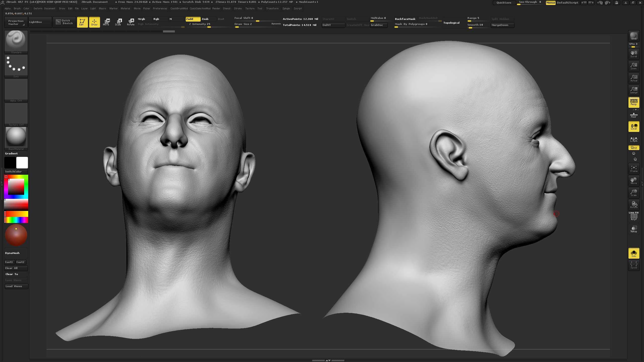Toggle Persp perspective mode
This screenshot has width=644, height=362.
coord(634,102)
